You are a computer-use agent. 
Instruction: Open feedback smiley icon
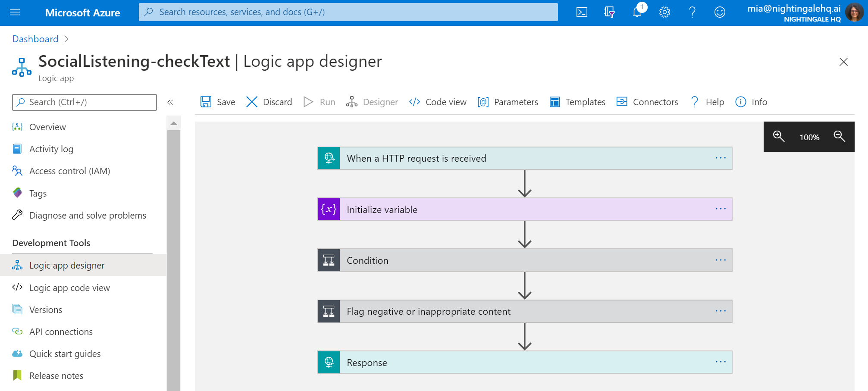pyautogui.click(x=720, y=12)
